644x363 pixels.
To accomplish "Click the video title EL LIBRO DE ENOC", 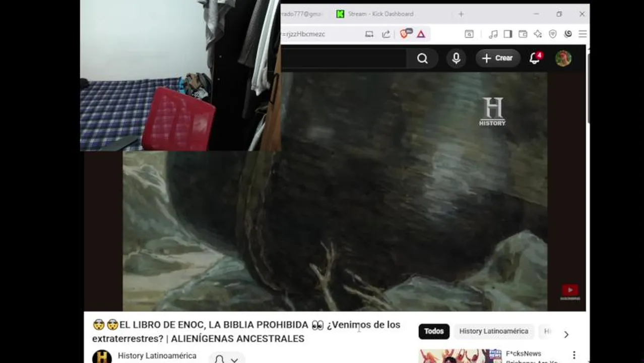I will 246,332.
